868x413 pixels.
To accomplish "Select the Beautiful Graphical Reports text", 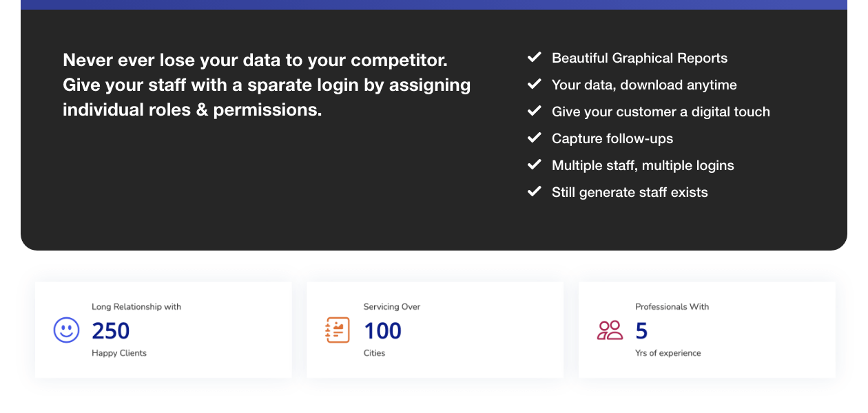I will [x=639, y=59].
